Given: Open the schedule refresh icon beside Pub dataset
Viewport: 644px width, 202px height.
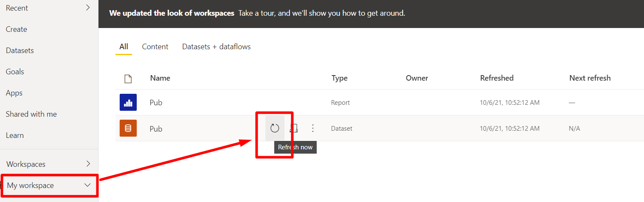Looking at the screenshot, I should (x=294, y=128).
